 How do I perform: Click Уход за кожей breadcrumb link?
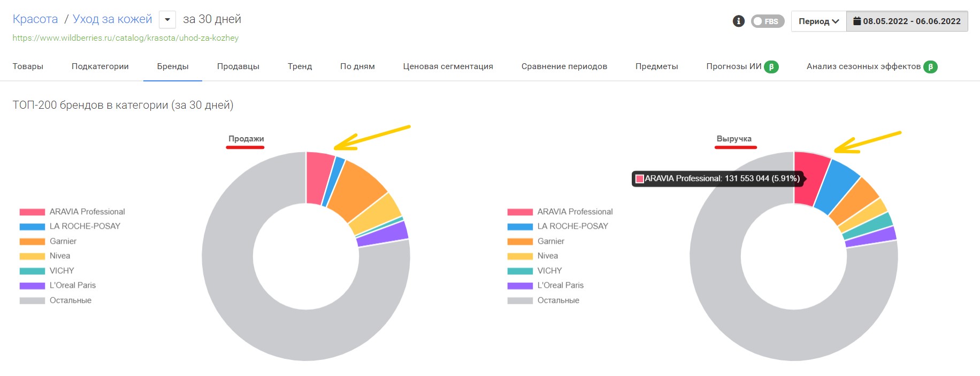pos(112,19)
